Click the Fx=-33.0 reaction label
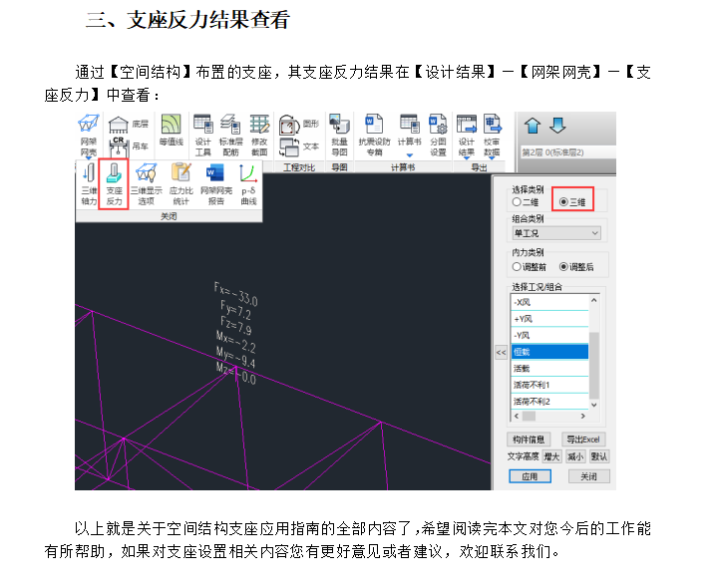The image size is (716, 588). [x=235, y=294]
